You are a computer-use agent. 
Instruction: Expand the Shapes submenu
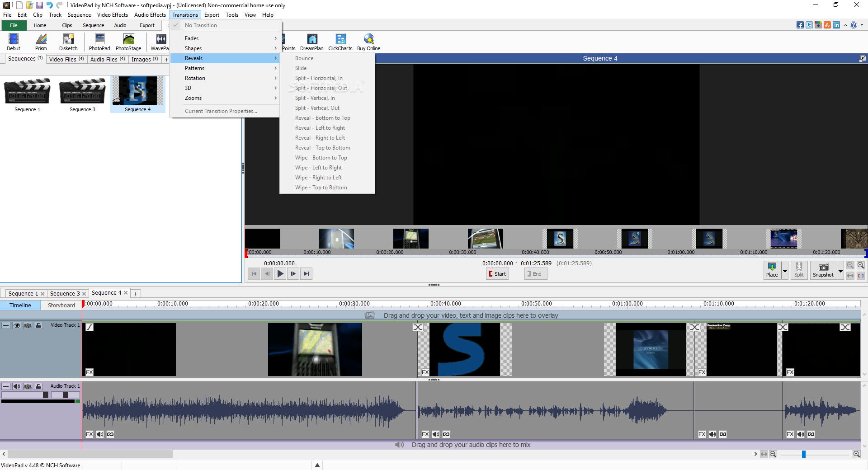[x=225, y=48]
